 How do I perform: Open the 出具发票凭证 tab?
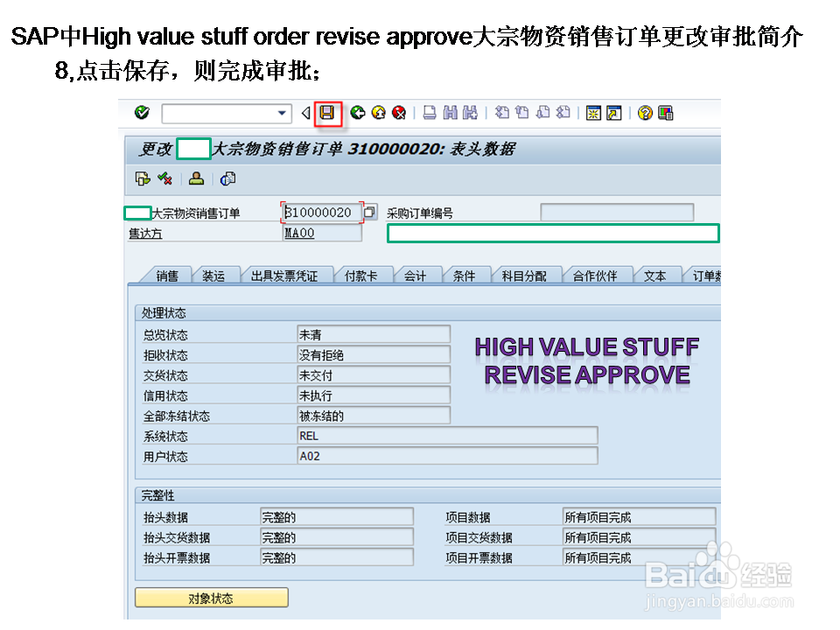[x=284, y=276]
